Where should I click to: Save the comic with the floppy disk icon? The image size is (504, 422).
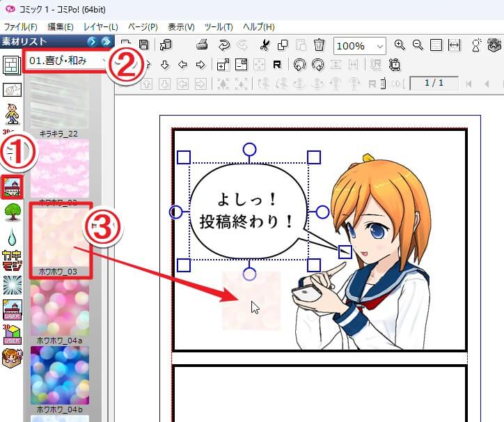pos(143,45)
